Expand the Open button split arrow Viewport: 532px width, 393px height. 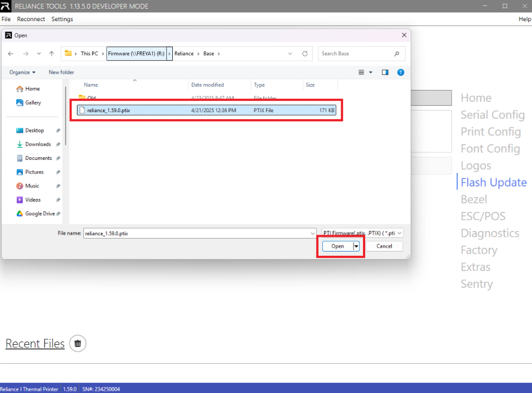356,246
